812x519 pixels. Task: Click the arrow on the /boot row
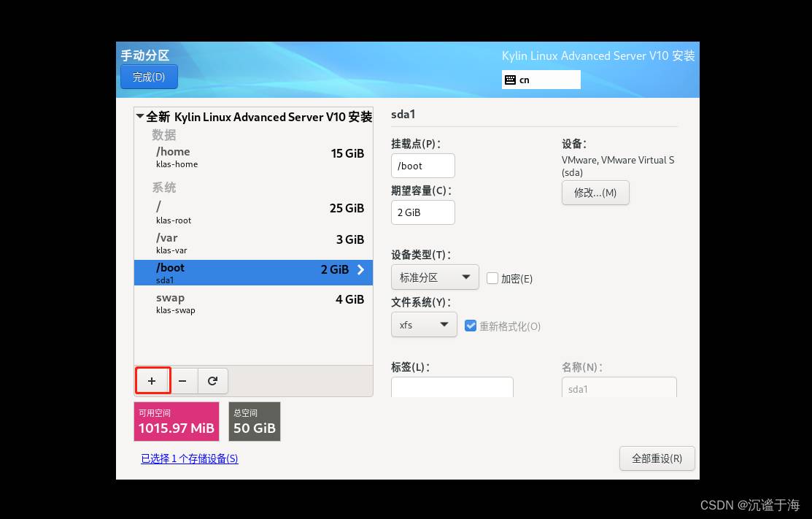(360, 269)
